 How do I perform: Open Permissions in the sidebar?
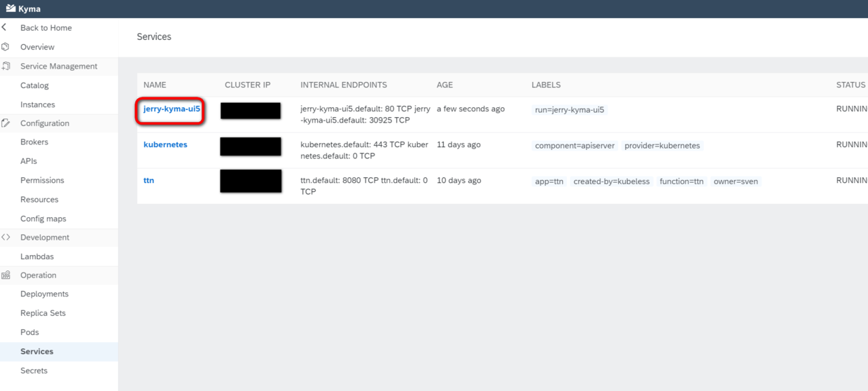click(x=42, y=180)
